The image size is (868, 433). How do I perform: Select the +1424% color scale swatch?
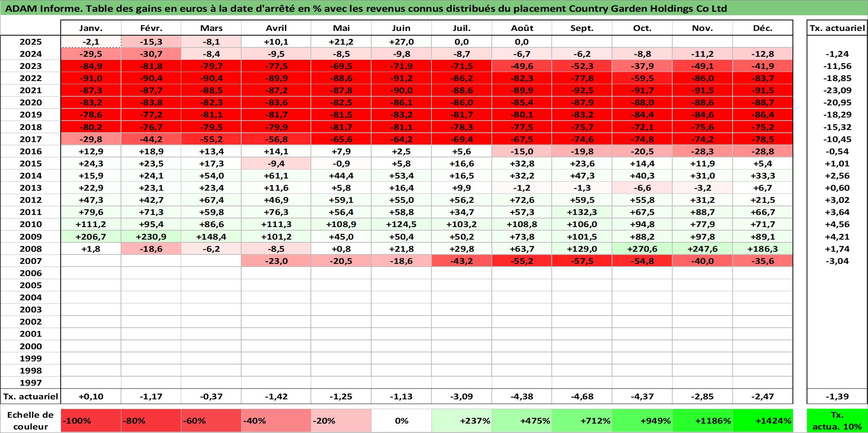[x=763, y=421]
